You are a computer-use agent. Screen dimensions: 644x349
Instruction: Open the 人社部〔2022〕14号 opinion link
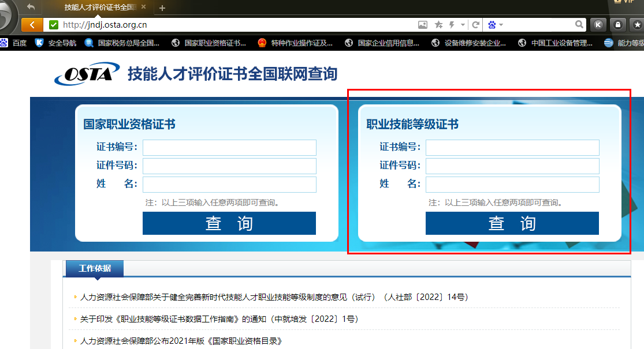pos(274,297)
